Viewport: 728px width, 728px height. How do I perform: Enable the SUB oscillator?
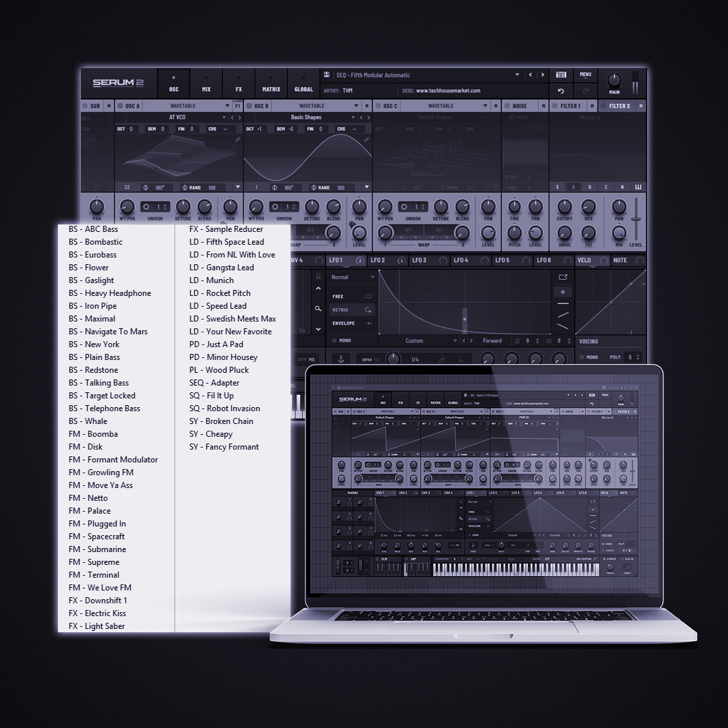click(85, 106)
